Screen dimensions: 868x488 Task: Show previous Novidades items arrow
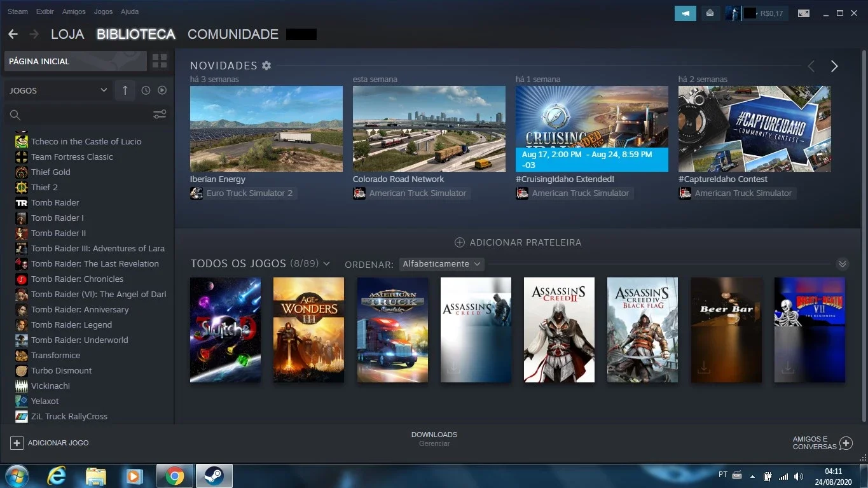click(x=811, y=66)
